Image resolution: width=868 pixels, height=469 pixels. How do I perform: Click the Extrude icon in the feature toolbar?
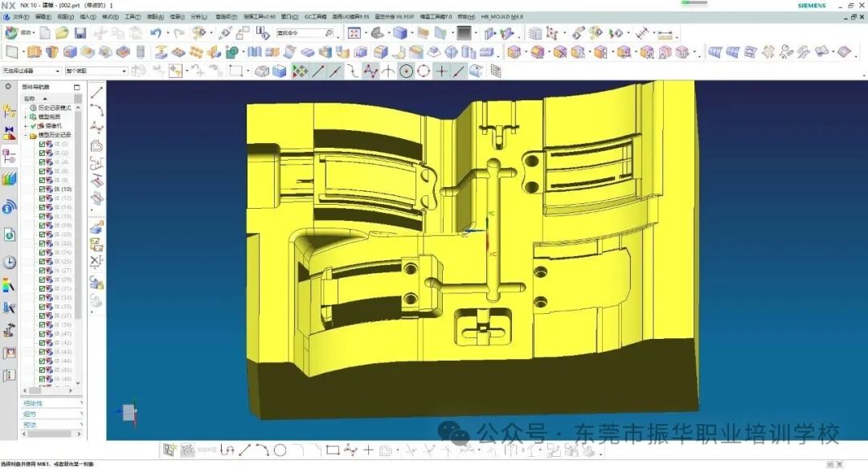tap(34, 52)
